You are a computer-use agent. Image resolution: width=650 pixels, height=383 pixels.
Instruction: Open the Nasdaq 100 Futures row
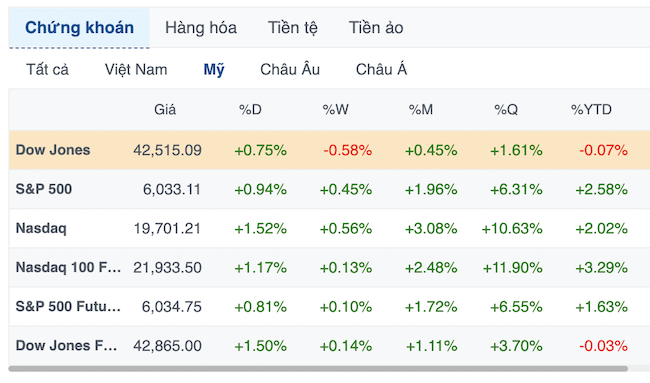pyautogui.click(x=329, y=267)
